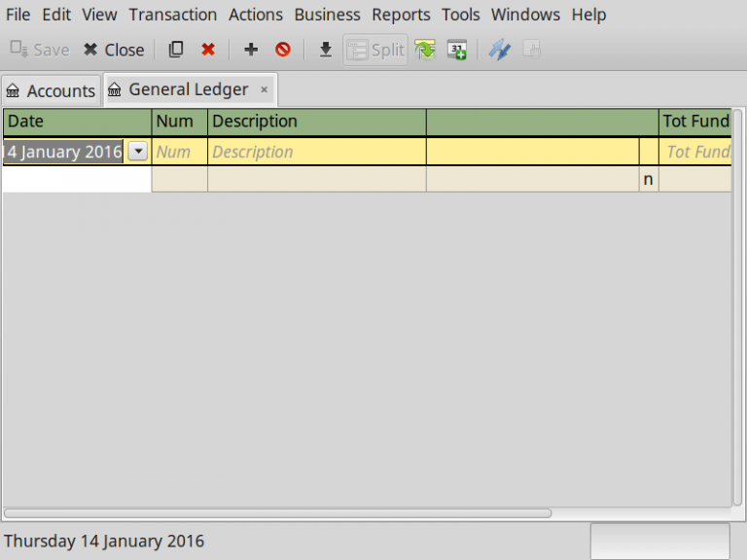
Task: Switch to the Accounts tab
Action: click(51, 90)
